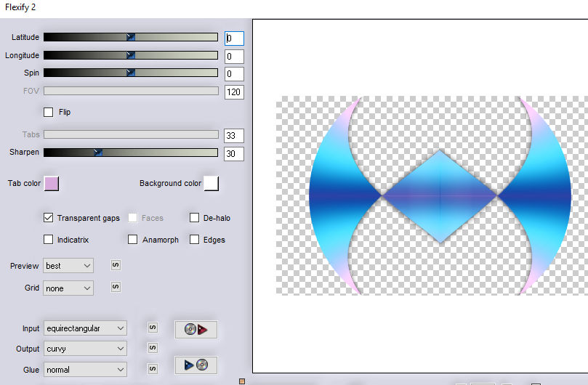The width and height of the screenshot is (588, 385).
Task: Enable the Anamorph checkbox
Action: (x=133, y=240)
